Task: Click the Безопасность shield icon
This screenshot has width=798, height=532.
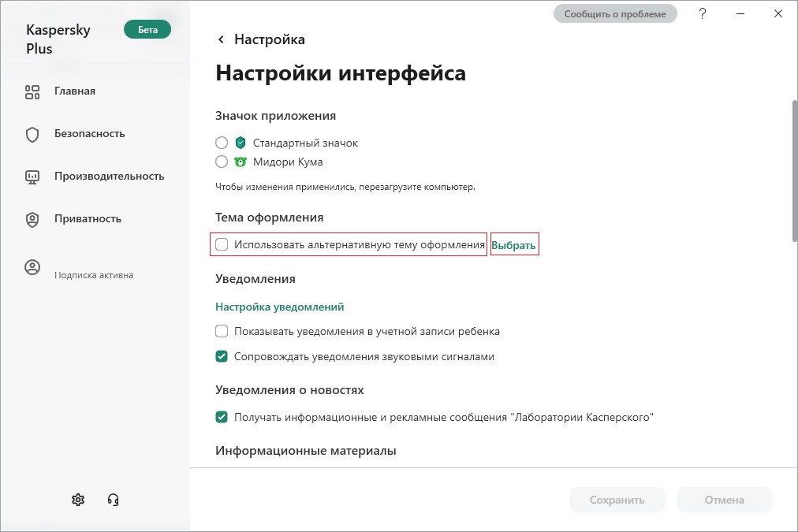Action: [32, 134]
